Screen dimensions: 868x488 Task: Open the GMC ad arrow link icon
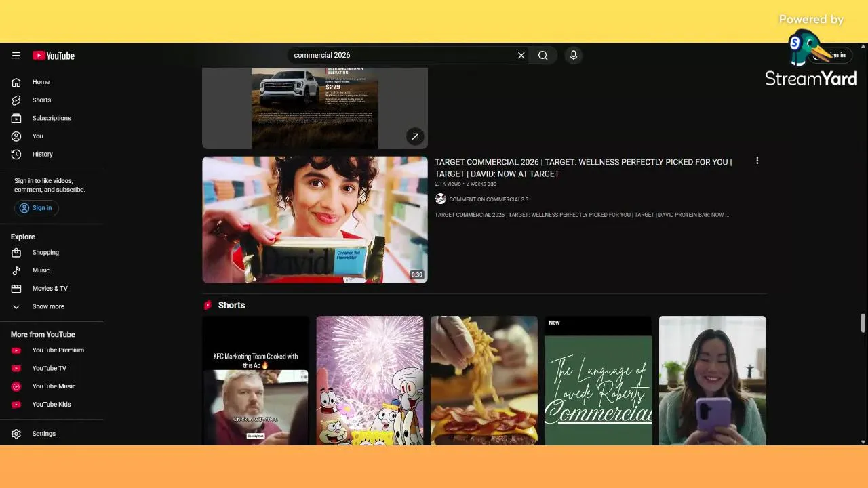pyautogui.click(x=415, y=136)
